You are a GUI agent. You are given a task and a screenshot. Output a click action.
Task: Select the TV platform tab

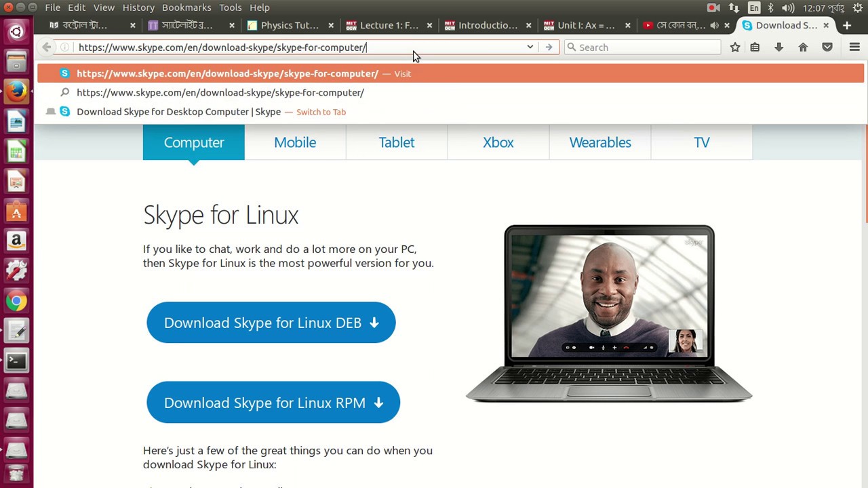(702, 142)
